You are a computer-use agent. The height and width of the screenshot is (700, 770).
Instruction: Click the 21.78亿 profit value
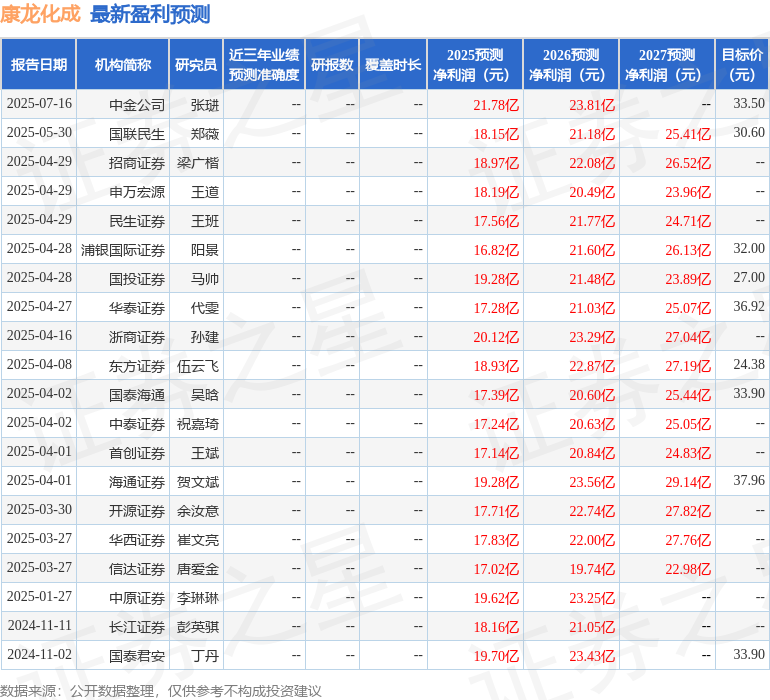(x=496, y=105)
